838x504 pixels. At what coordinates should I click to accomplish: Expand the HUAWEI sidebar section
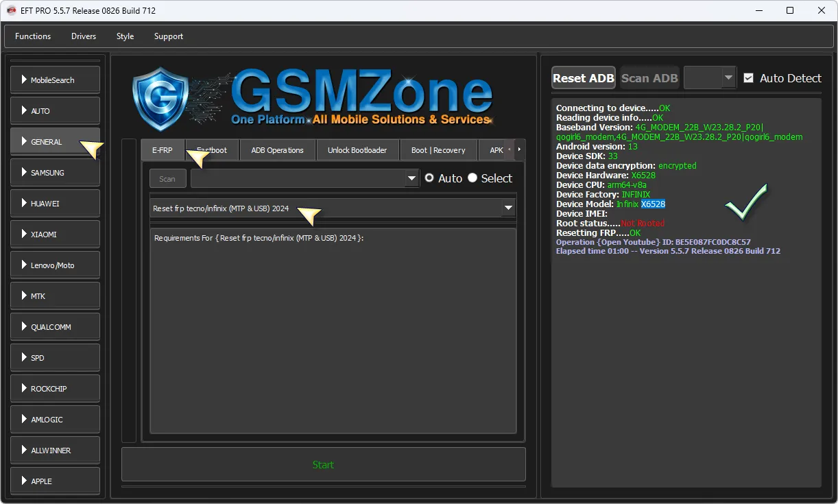[x=55, y=203]
